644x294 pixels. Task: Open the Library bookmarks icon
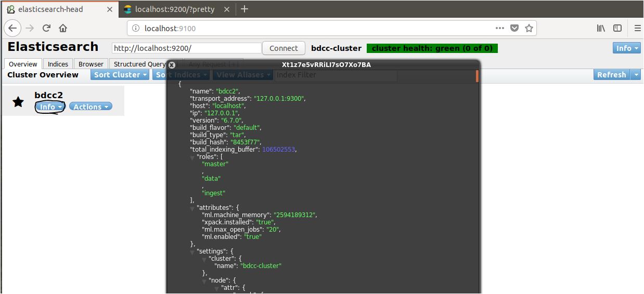601,28
